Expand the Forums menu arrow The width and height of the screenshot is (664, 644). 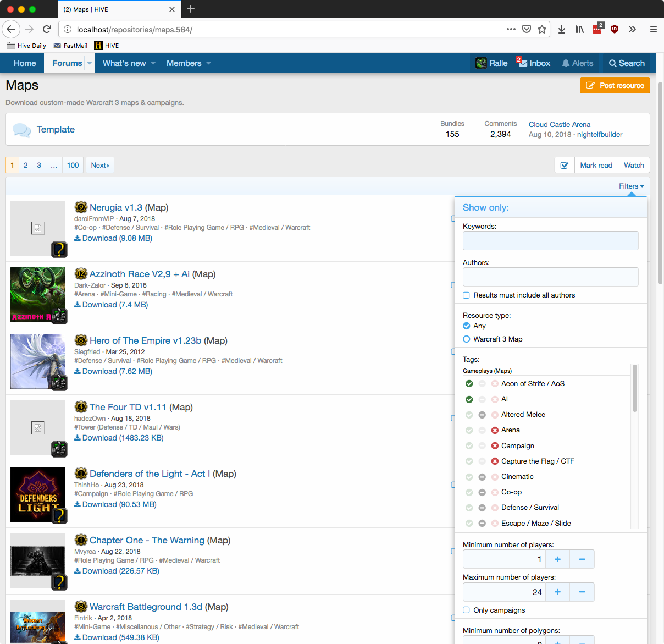point(90,63)
